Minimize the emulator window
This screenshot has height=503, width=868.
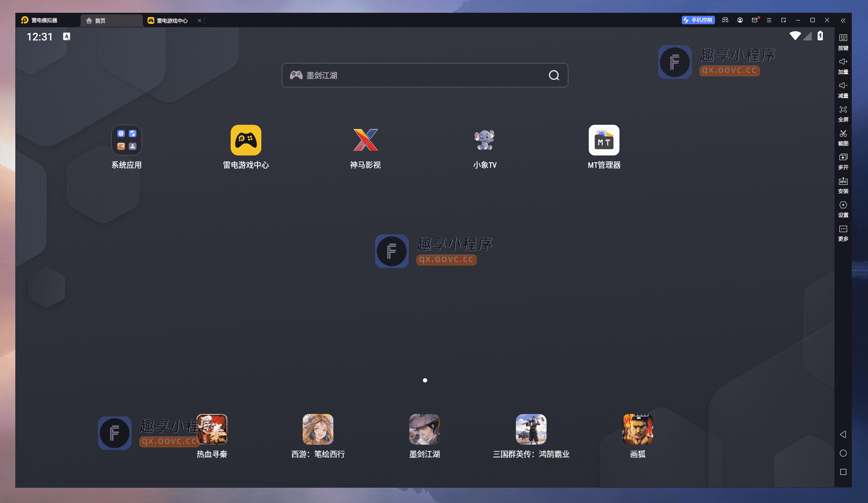point(798,20)
